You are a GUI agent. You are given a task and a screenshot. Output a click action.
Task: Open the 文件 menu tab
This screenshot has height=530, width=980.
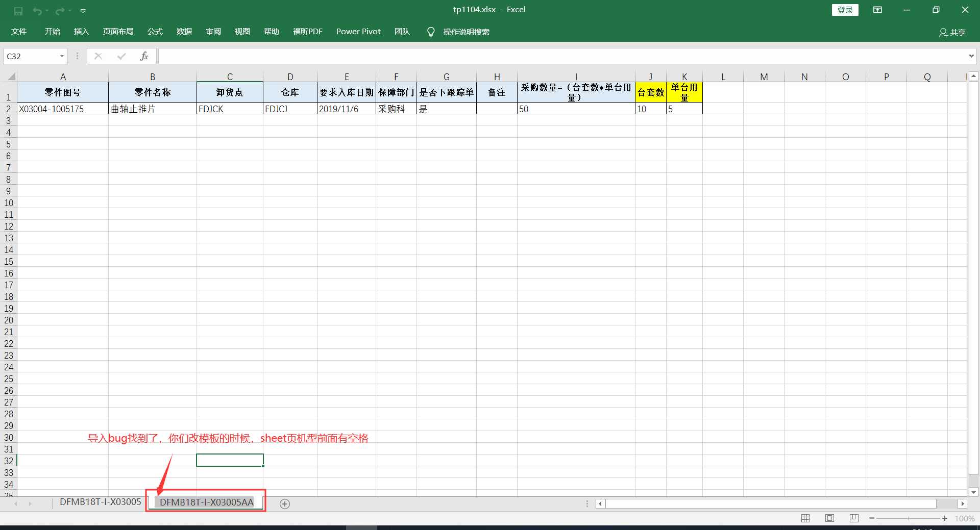pyautogui.click(x=19, y=32)
